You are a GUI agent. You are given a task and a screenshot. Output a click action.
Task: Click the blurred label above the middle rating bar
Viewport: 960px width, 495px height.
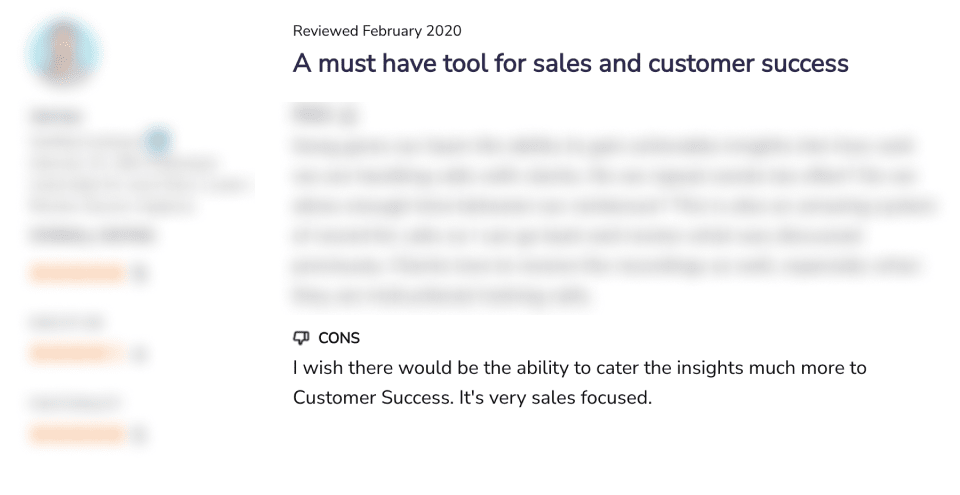pos(67,322)
